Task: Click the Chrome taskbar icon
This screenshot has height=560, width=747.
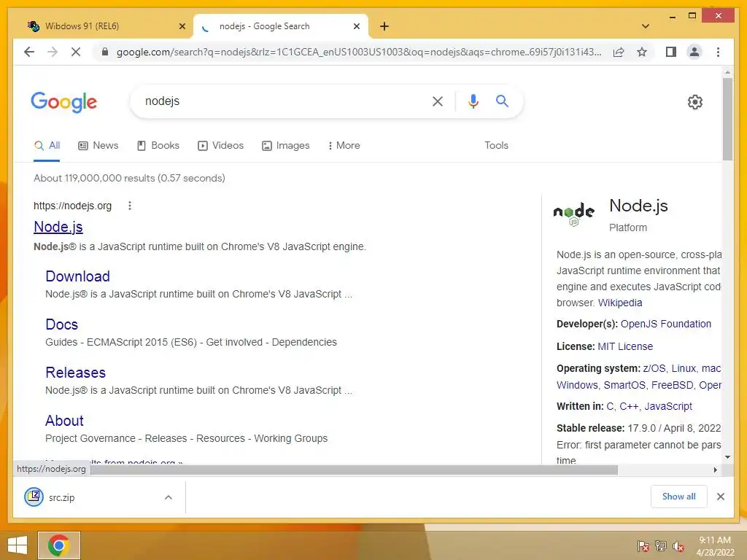Action: [x=59, y=545]
